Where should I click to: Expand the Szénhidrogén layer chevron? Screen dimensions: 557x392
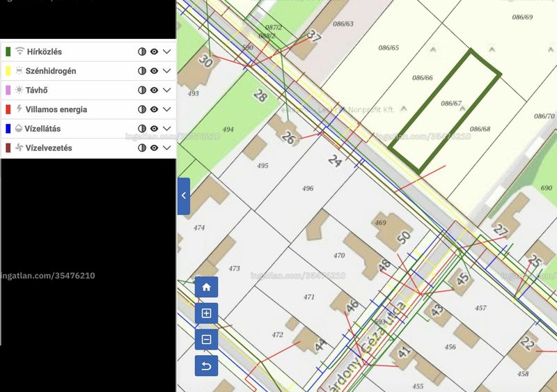click(167, 71)
